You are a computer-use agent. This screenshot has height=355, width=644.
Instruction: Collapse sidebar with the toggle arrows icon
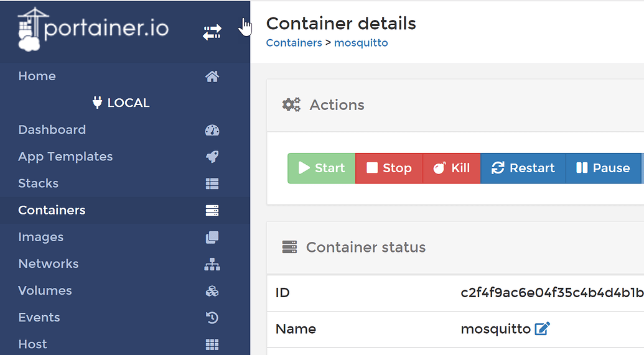[212, 32]
